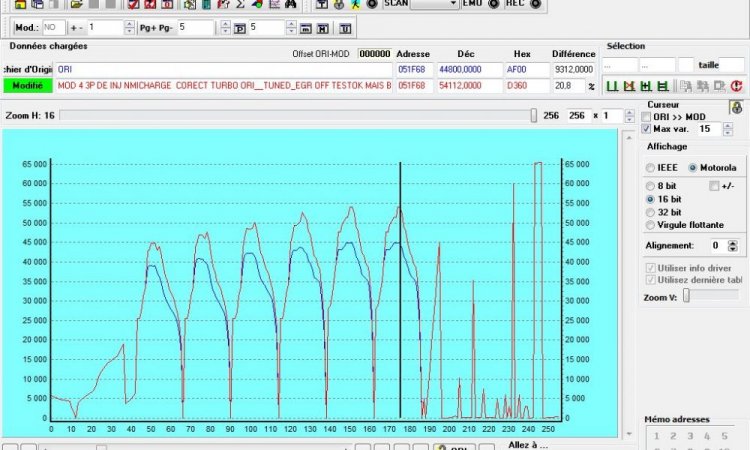This screenshot has height=450, width=750.
Task: Click the M window icon
Action: (x=322, y=29)
